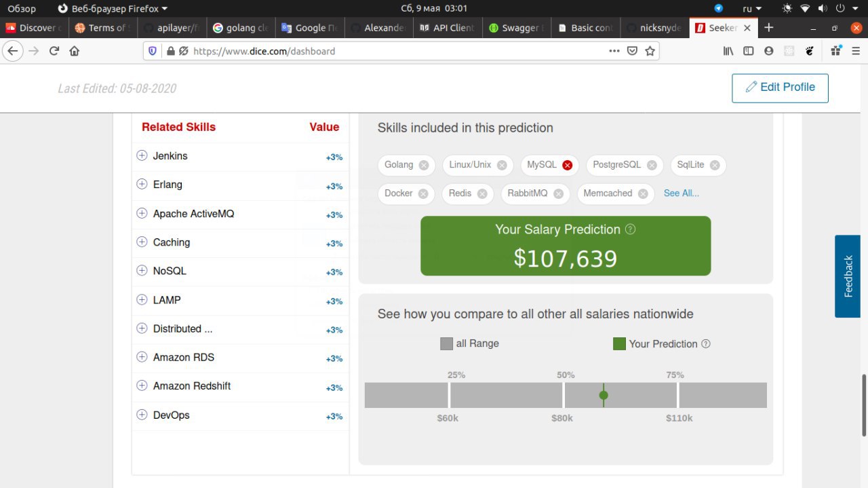Add LAMP skill via plus icon
Image resolution: width=868 pixels, height=488 pixels.
pos(142,299)
